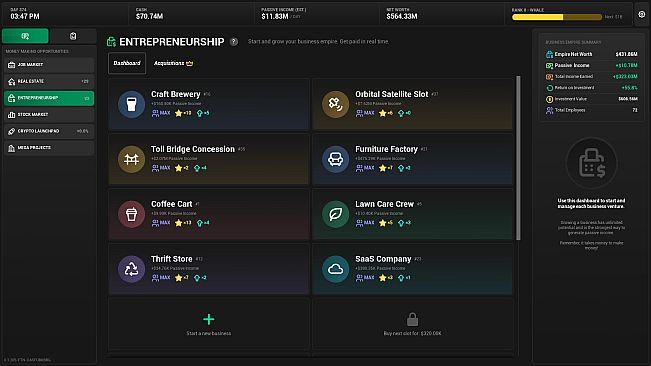
Task: Switch to the Acquisitions tab
Action: pyautogui.click(x=174, y=63)
